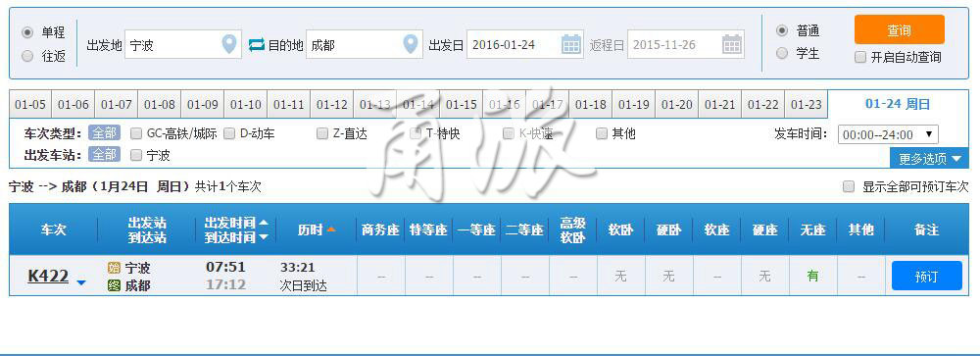980x356 pixels.
Task: Switch to the 01-23 date tab
Action: tap(806, 105)
